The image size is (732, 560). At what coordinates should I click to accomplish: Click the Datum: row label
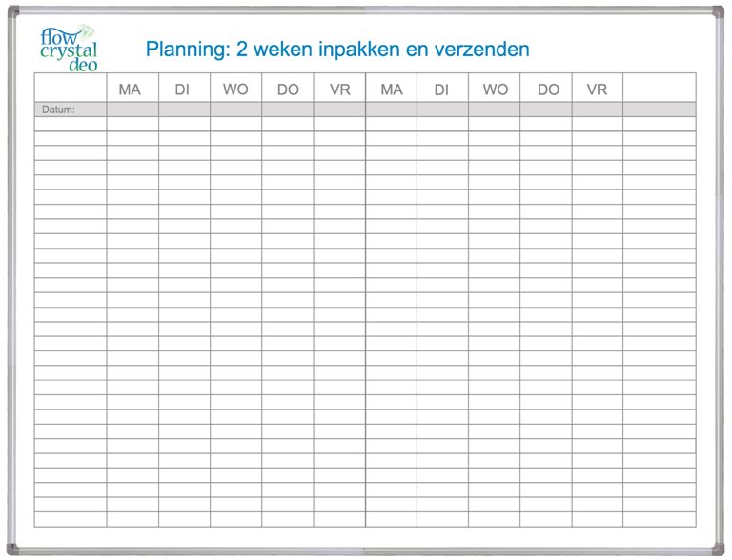(58, 110)
